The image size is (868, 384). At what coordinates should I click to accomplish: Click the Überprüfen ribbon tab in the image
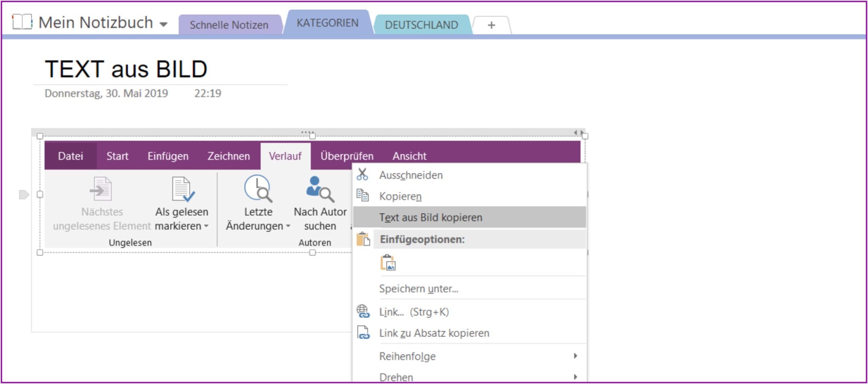coord(347,156)
